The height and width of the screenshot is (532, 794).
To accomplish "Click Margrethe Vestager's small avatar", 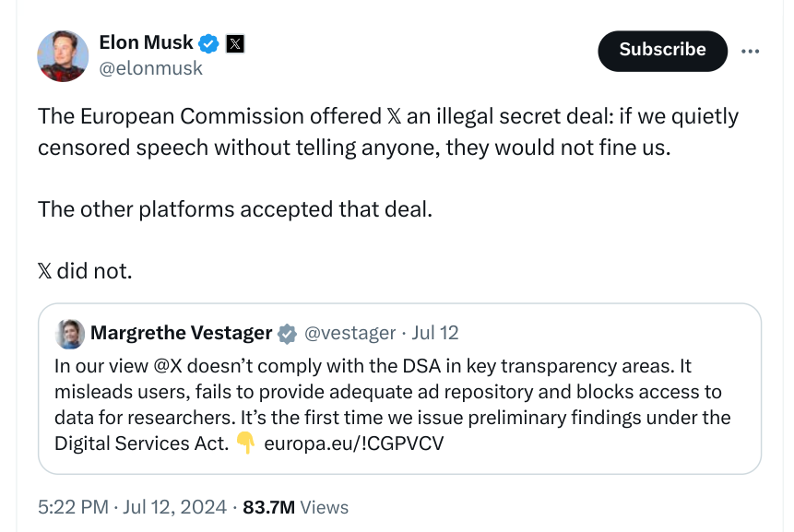I will pos(70,333).
